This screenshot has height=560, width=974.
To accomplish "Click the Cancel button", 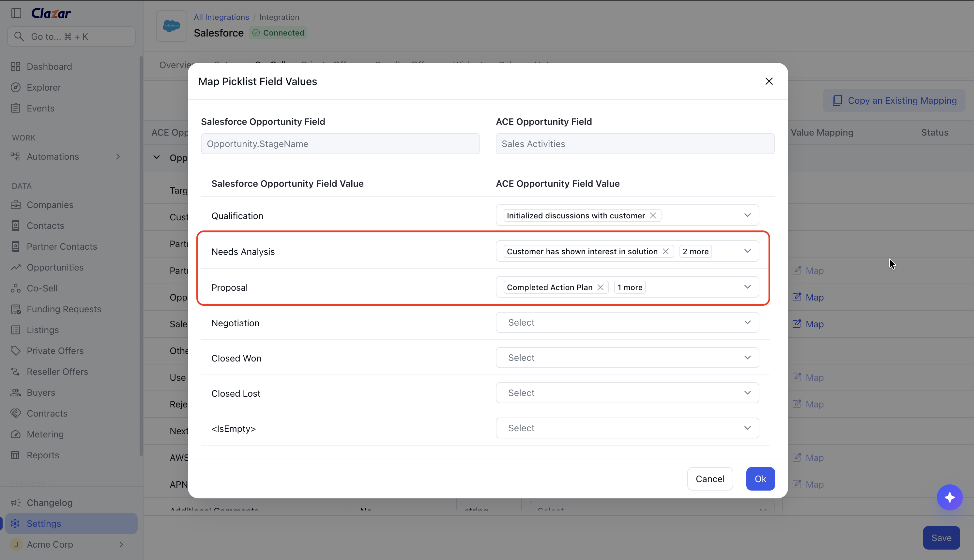I will 710,479.
